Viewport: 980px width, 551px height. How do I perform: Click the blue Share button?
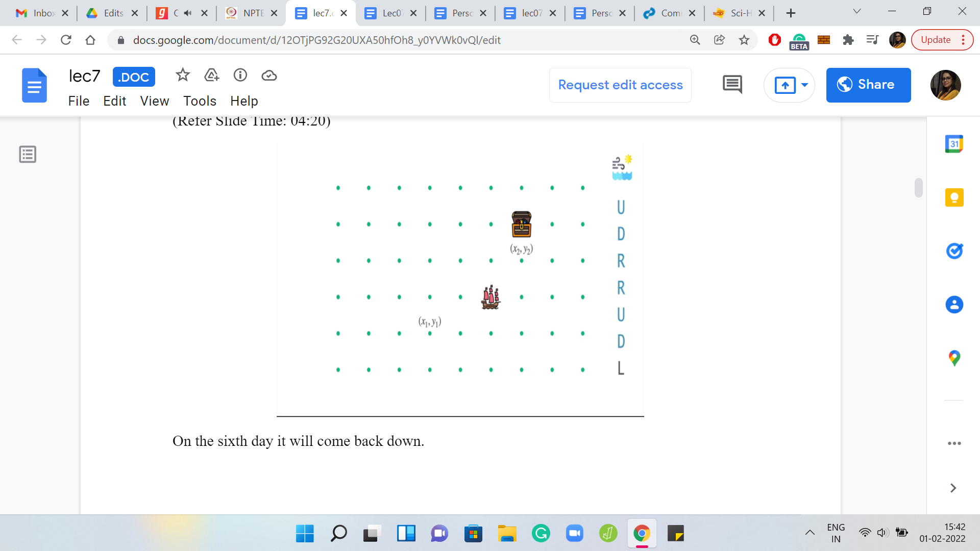(x=868, y=85)
